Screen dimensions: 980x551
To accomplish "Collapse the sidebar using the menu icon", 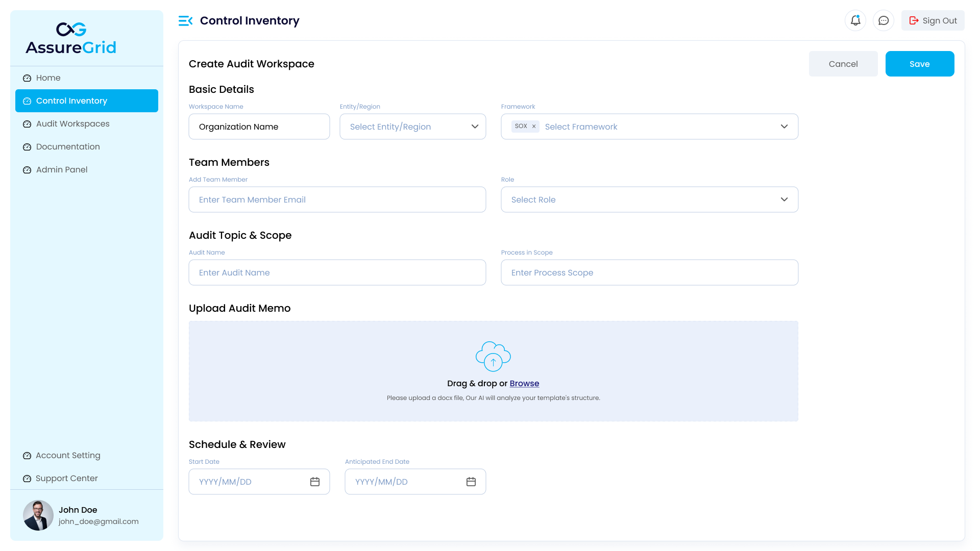I will pyautogui.click(x=185, y=20).
